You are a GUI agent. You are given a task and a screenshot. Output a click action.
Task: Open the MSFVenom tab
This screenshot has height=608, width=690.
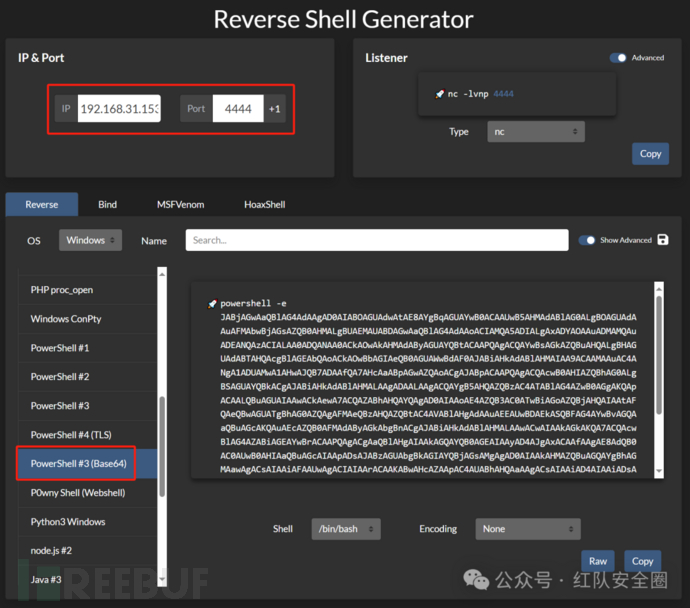[180, 205]
